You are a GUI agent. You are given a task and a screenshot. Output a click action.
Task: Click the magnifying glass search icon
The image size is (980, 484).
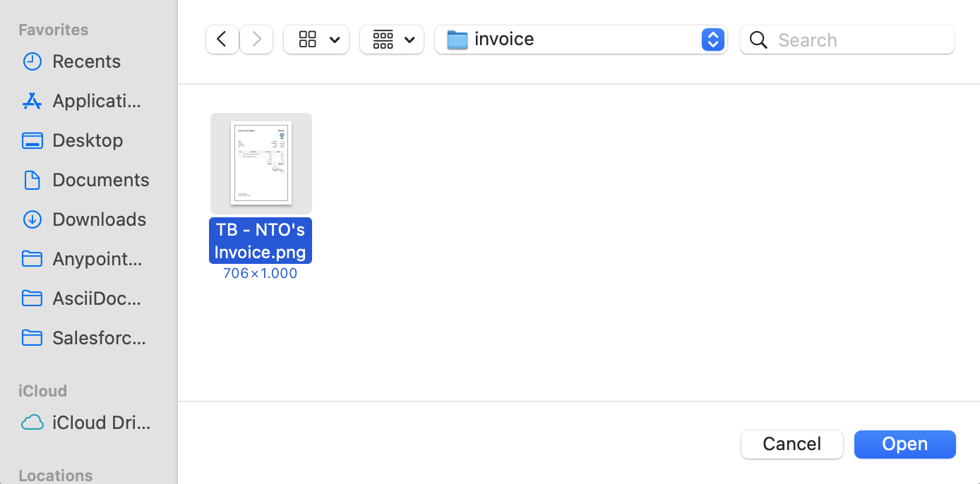[758, 40]
